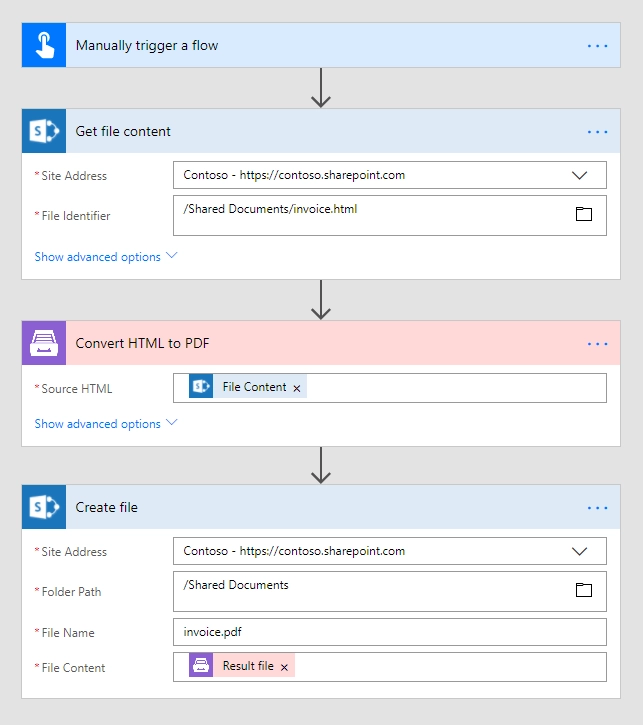
Task: Open folder picker for Folder Path
Action: click(x=584, y=590)
